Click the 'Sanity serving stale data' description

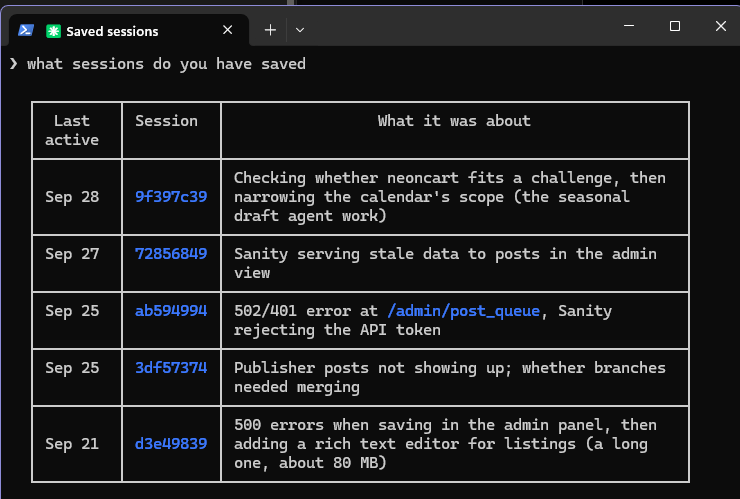[445, 263]
